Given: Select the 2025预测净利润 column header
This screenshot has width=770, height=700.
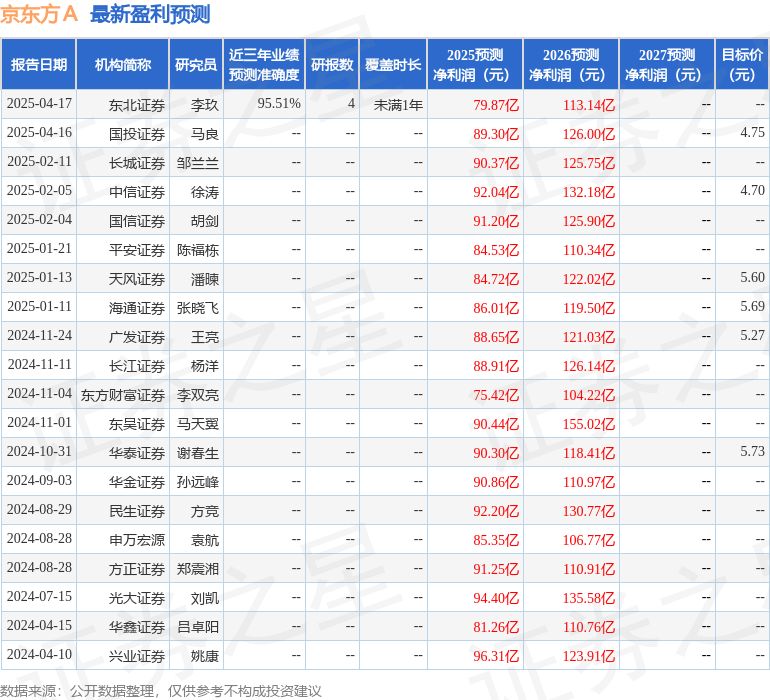Looking at the screenshot, I should (475, 64).
